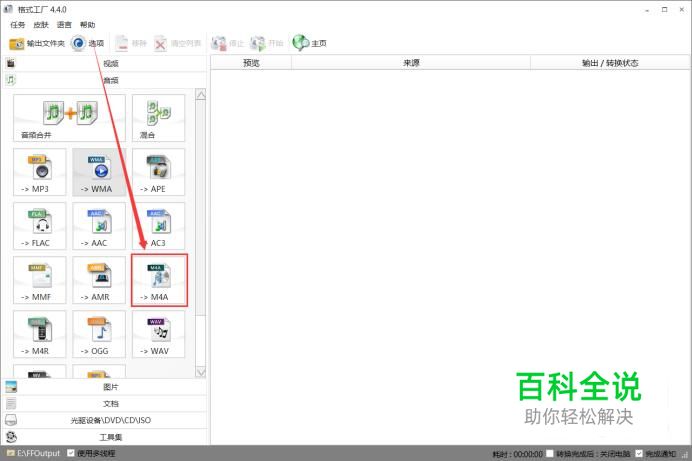Choose the -> M4R converter
692x461 pixels.
(x=40, y=334)
